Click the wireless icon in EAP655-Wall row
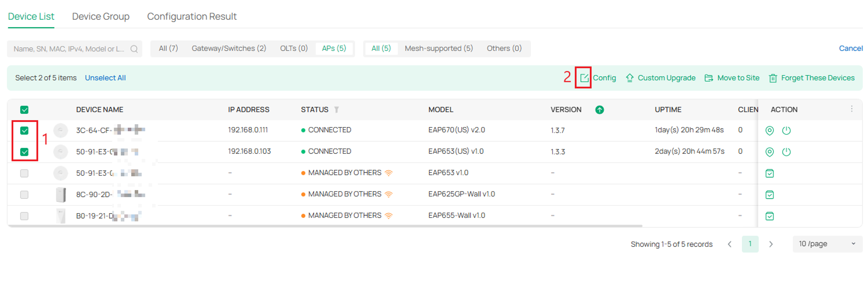868x282 pixels. pyautogui.click(x=389, y=216)
